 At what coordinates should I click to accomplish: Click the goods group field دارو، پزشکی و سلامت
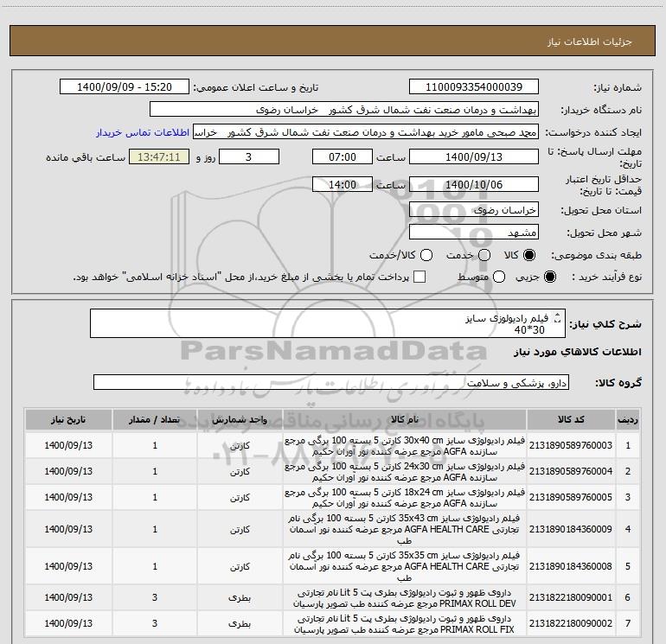point(331,382)
